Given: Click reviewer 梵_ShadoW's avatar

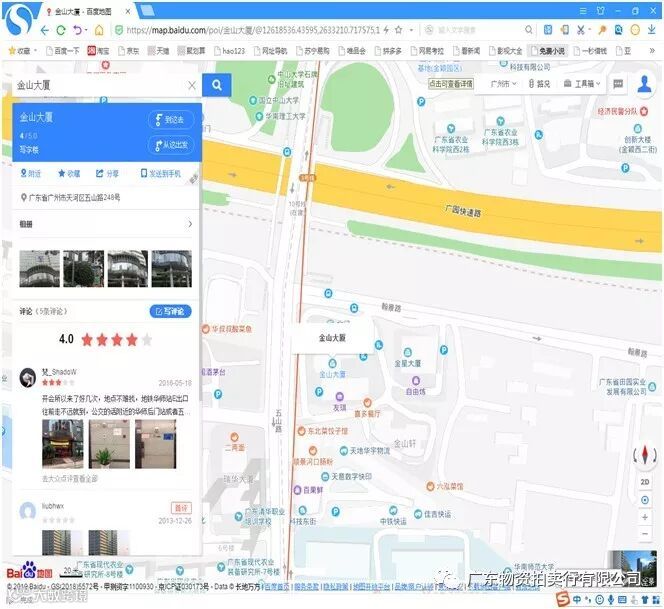Looking at the screenshot, I should pyautogui.click(x=28, y=377).
